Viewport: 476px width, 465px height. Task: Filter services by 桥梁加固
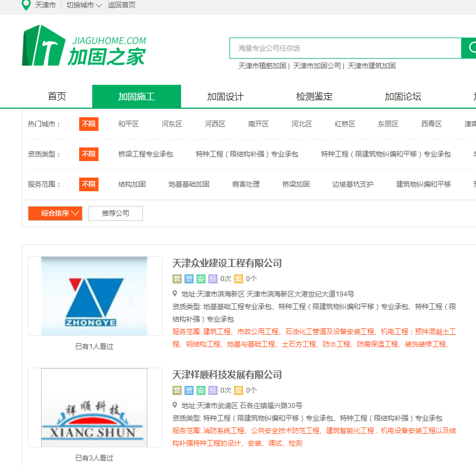pos(296,184)
